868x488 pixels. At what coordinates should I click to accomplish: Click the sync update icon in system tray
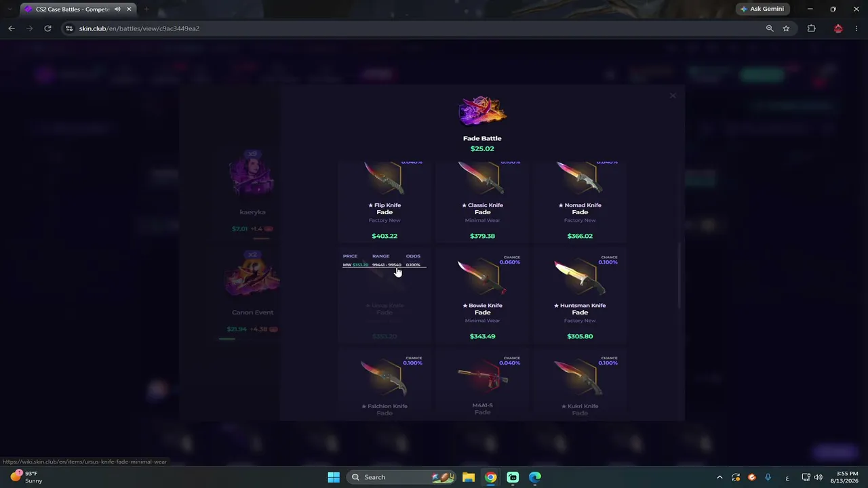(x=736, y=477)
